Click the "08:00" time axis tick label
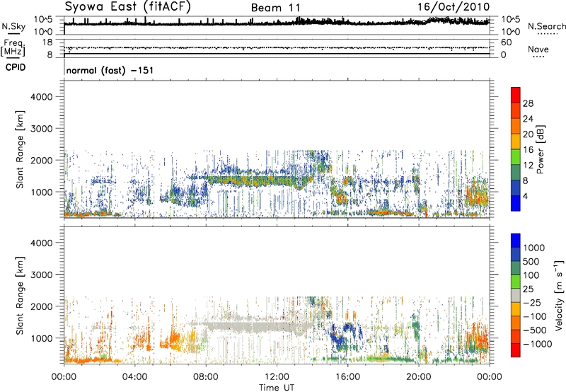Viewport: 566px width, 392px height. pyautogui.click(x=206, y=377)
